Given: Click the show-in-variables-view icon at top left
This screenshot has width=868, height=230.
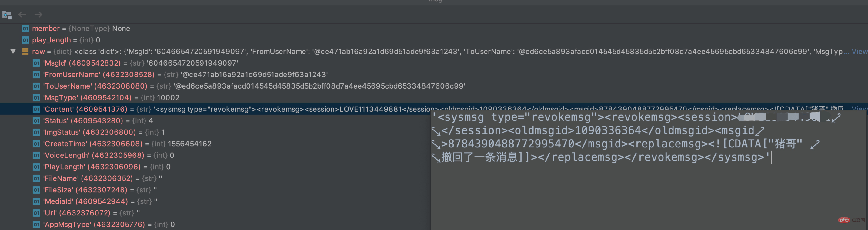Looking at the screenshot, I should (x=7, y=15).
